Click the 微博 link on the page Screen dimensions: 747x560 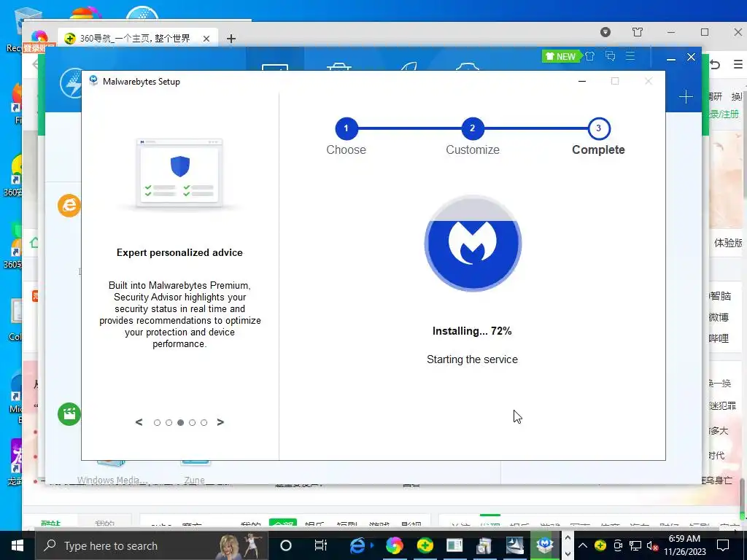pyautogui.click(x=719, y=317)
